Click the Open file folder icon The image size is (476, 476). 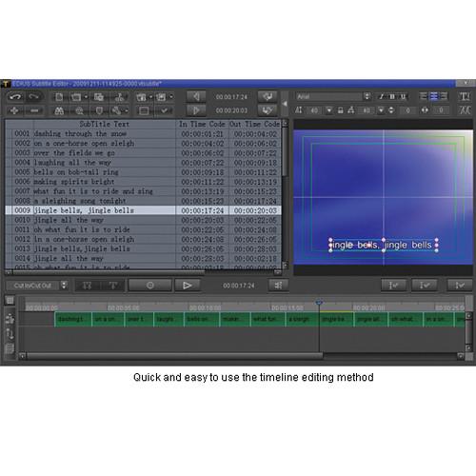76,97
